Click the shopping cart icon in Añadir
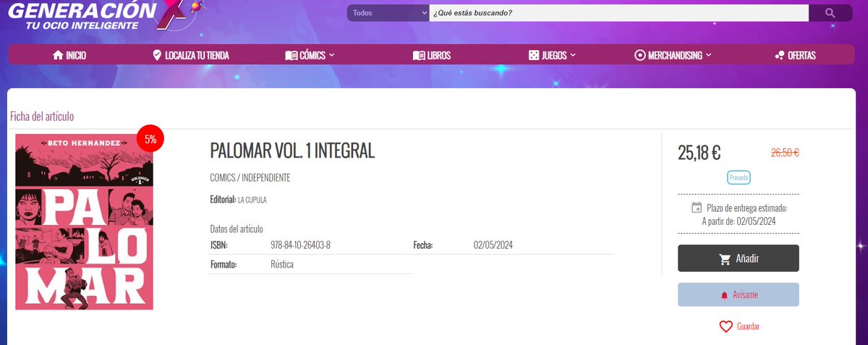This screenshot has height=345, width=868. [726, 259]
